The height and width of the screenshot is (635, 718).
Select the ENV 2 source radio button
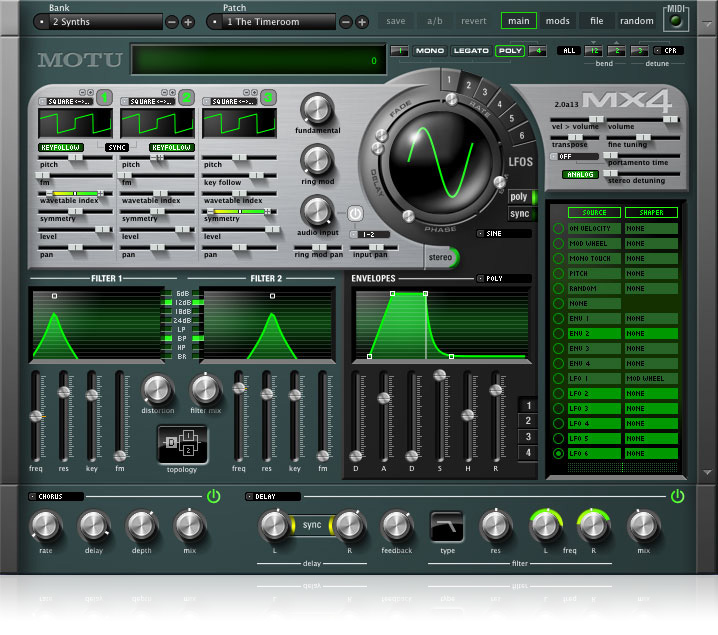coord(558,333)
